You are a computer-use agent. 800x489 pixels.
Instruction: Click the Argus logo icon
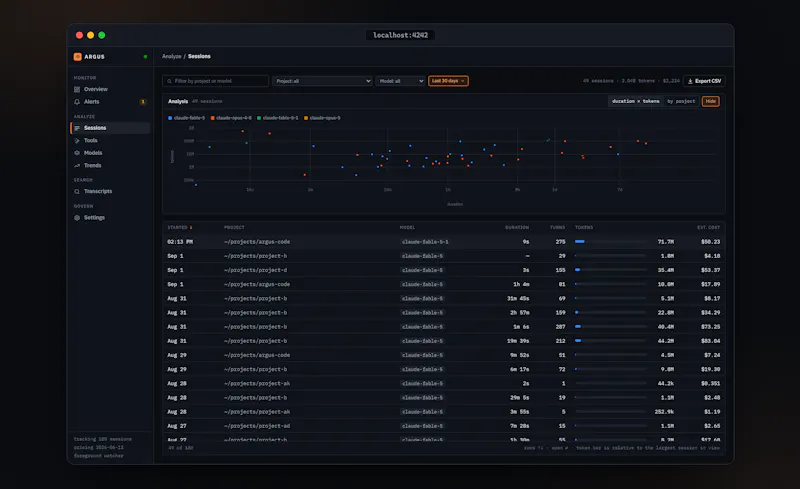pos(78,57)
